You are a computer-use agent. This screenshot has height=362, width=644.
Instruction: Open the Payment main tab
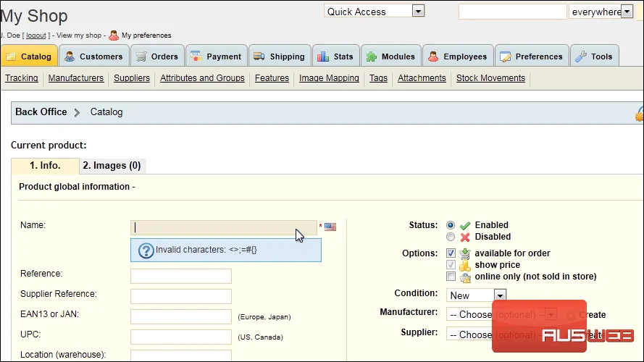tap(217, 56)
